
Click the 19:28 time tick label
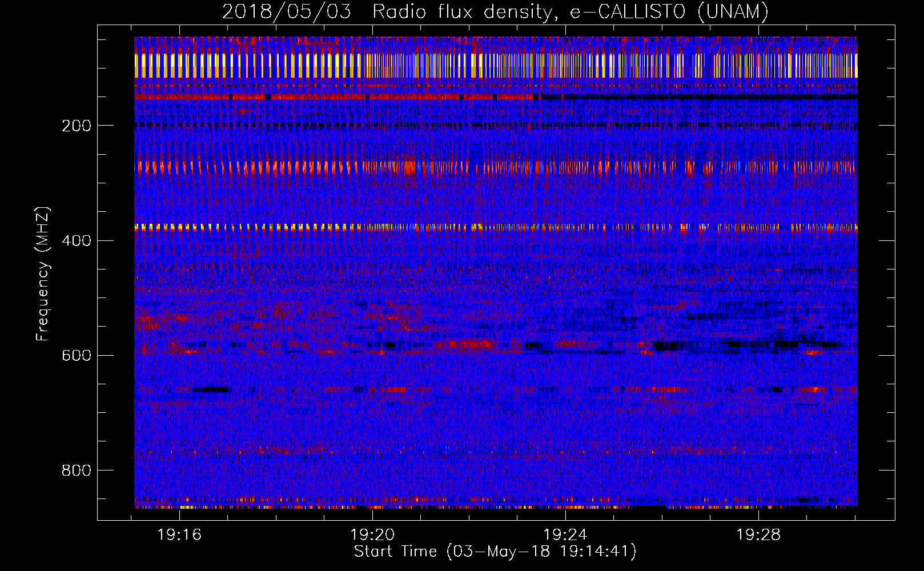tap(758, 535)
